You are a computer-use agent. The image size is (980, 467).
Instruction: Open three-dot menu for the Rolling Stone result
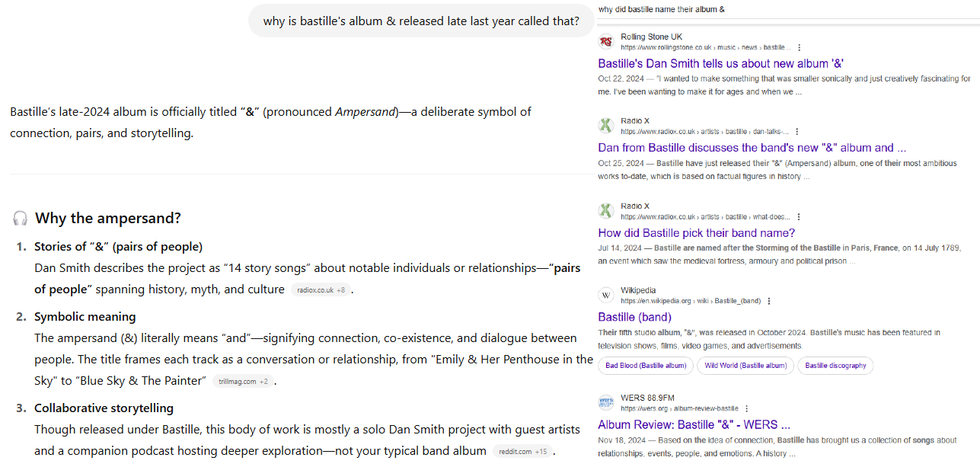799,47
